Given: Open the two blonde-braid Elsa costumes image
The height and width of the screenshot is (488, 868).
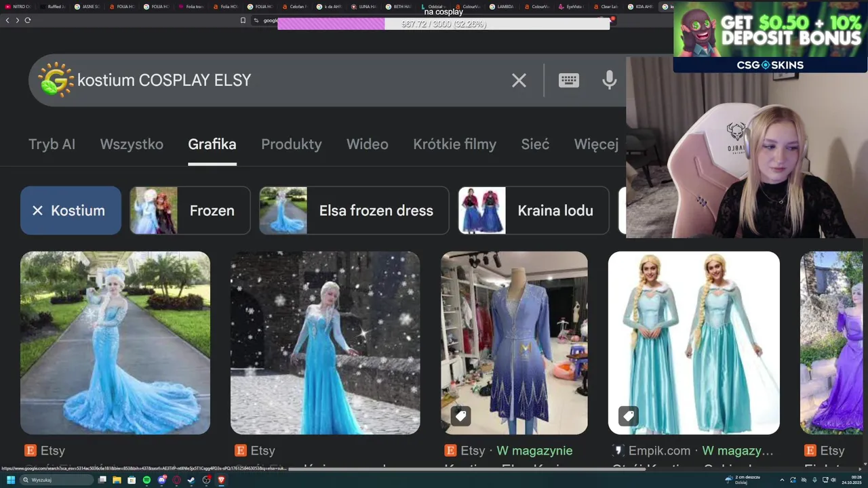Looking at the screenshot, I should pyautogui.click(x=694, y=343).
